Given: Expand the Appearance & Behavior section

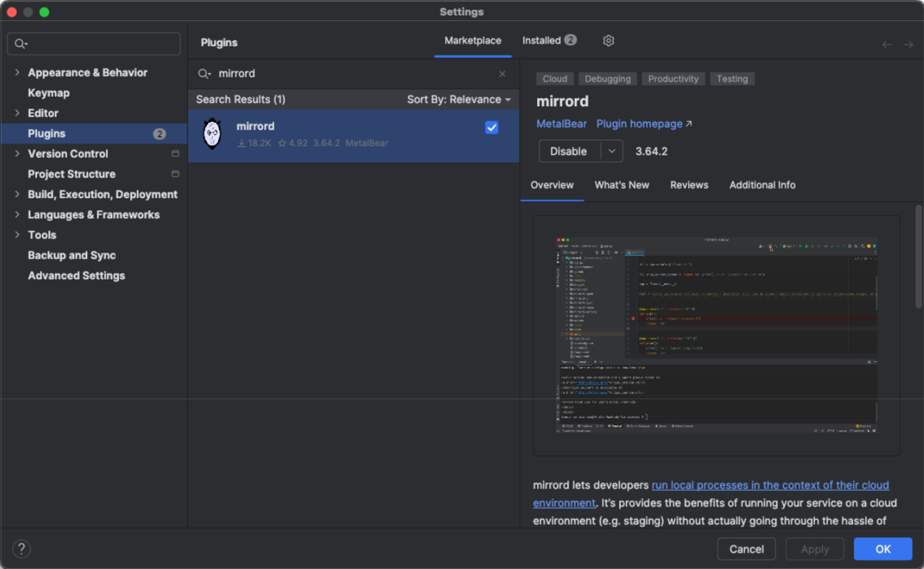Looking at the screenshot, I should [x=17, y=72].
